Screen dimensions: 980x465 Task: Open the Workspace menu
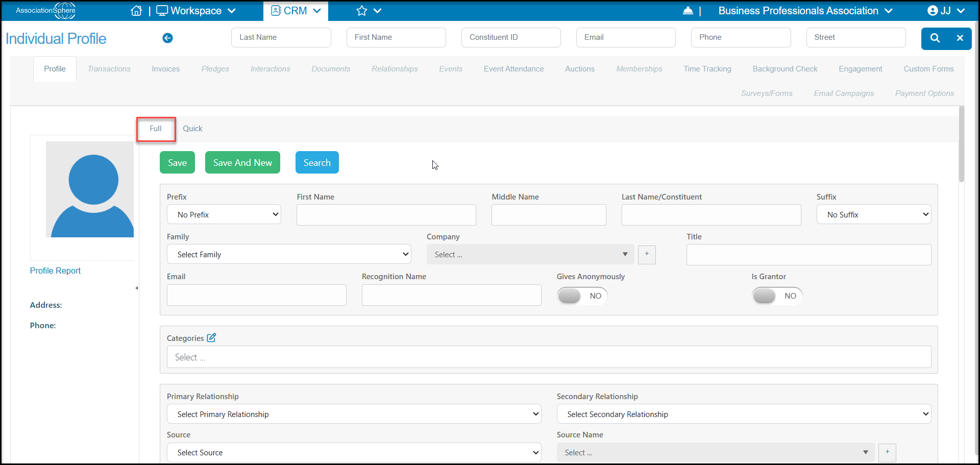click(x=196, y=11)
